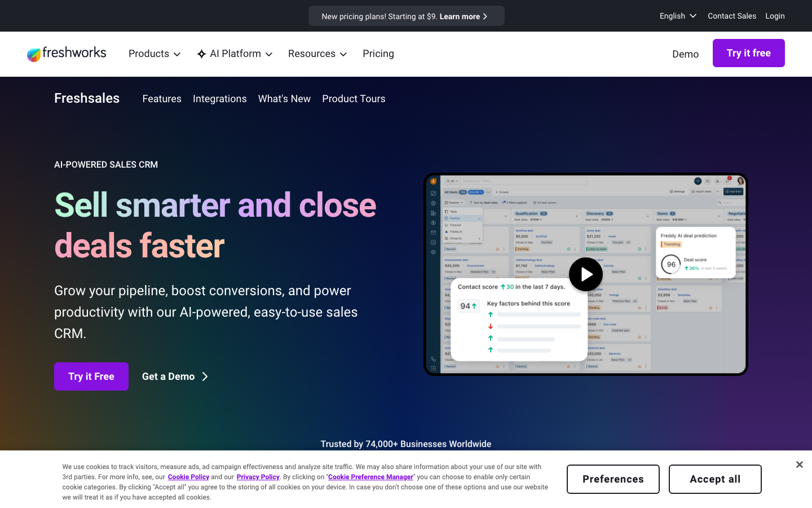This screenshot has height=508, width=812.
Task: Open the Cookie Policy link
Action: tap(188, 477)
